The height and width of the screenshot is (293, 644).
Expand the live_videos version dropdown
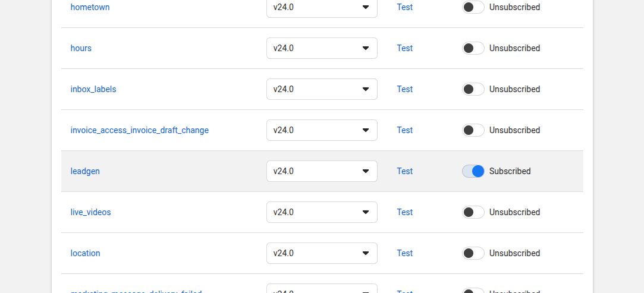pos(322,212)
